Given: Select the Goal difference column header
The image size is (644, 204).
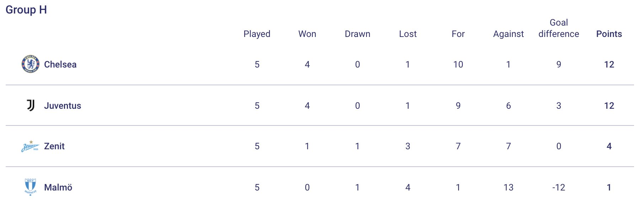Looking at the screenshot, I should coord(559,28).
